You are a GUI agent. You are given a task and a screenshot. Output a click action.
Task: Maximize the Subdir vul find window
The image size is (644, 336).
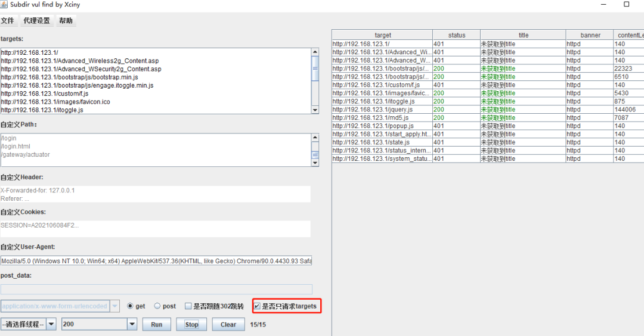626,5
